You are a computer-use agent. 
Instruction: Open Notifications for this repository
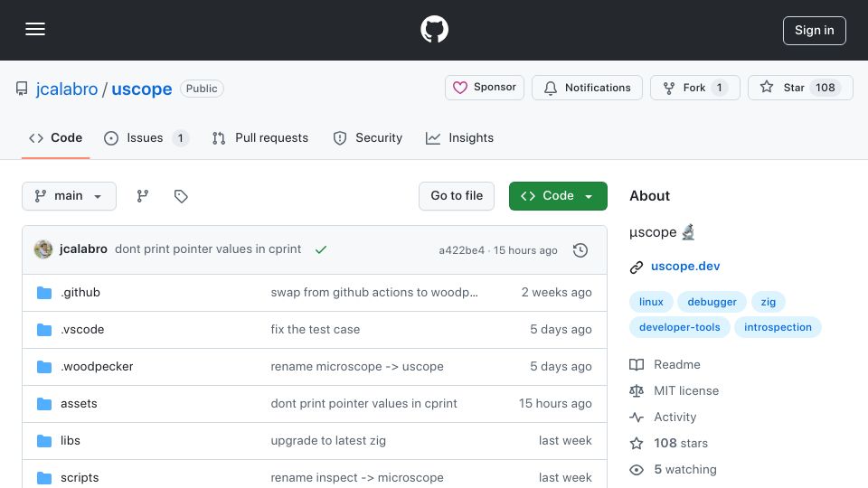click(x=587, y=88)
